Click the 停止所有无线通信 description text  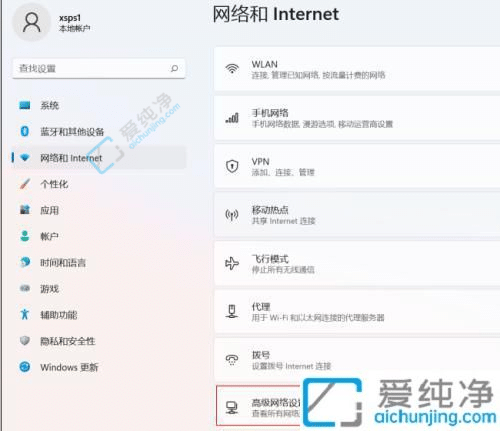pos(283,269)
